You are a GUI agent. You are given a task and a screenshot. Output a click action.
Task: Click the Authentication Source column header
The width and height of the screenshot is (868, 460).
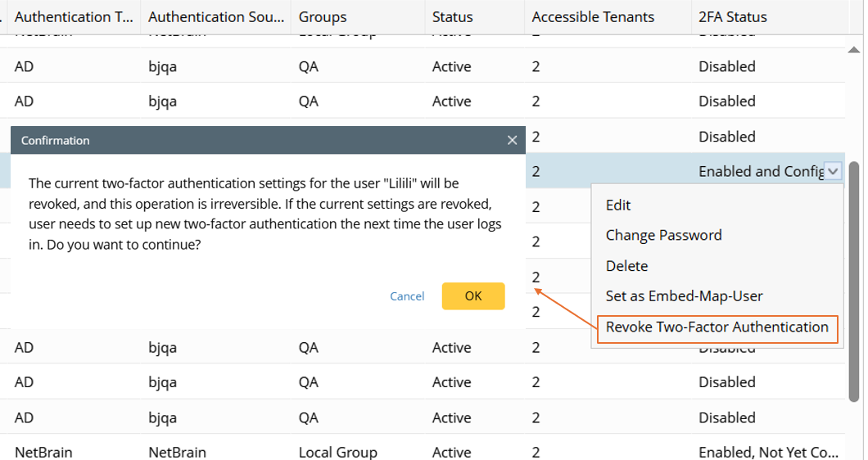pos(216,16)
